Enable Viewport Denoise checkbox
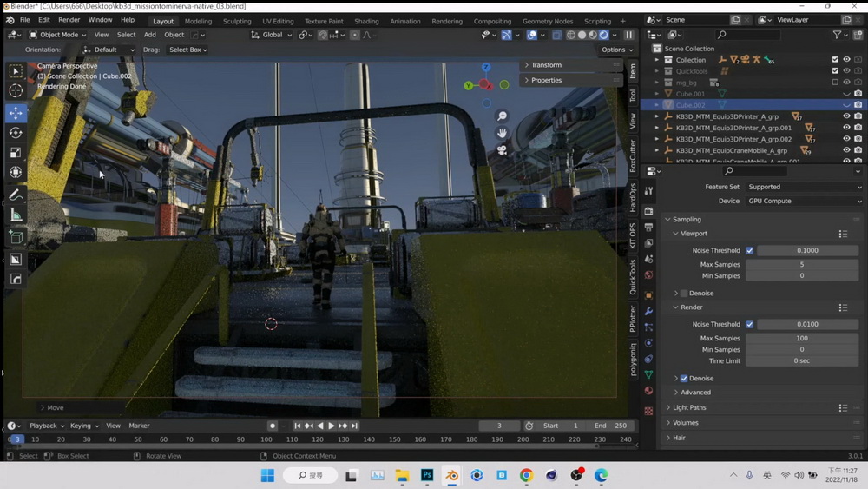 click(x=684, y=294)
